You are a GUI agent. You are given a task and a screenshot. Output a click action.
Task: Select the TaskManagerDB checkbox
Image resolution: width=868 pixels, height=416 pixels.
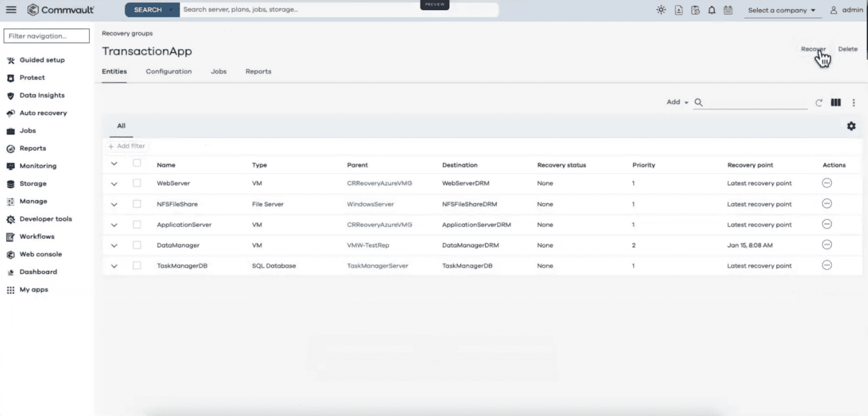(136, 265)
